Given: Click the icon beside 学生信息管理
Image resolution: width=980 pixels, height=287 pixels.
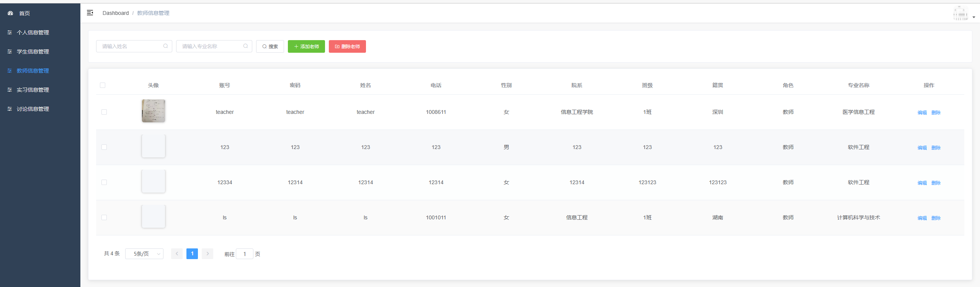Looking at the screenshot, I should pos(10,52).
